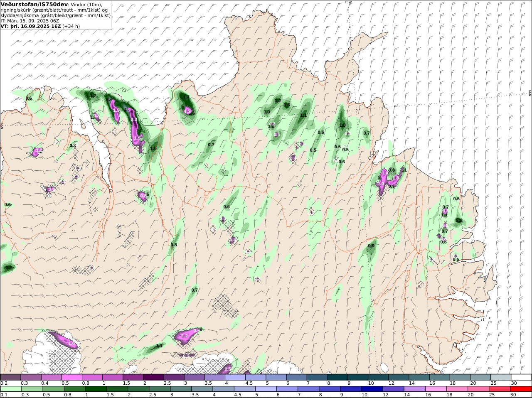Click the '12' label on bottom legend row
This screenshot has width=532, height=398.
point(385,395)
